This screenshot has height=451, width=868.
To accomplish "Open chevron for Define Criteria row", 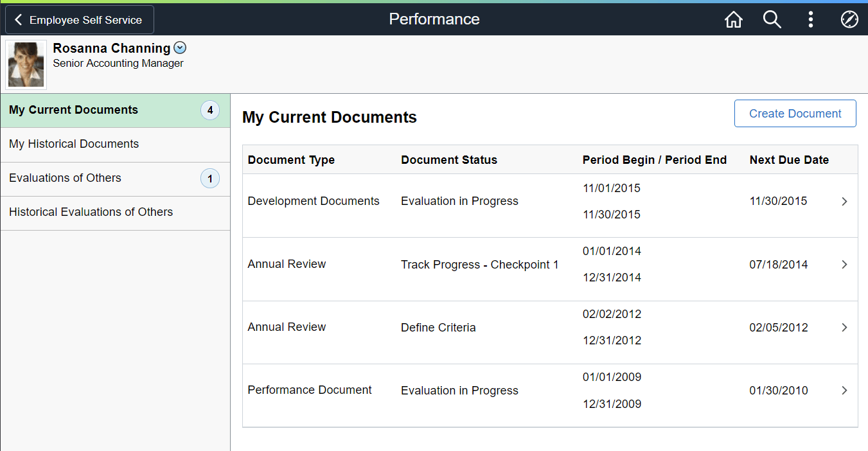I will coord(844,328).
